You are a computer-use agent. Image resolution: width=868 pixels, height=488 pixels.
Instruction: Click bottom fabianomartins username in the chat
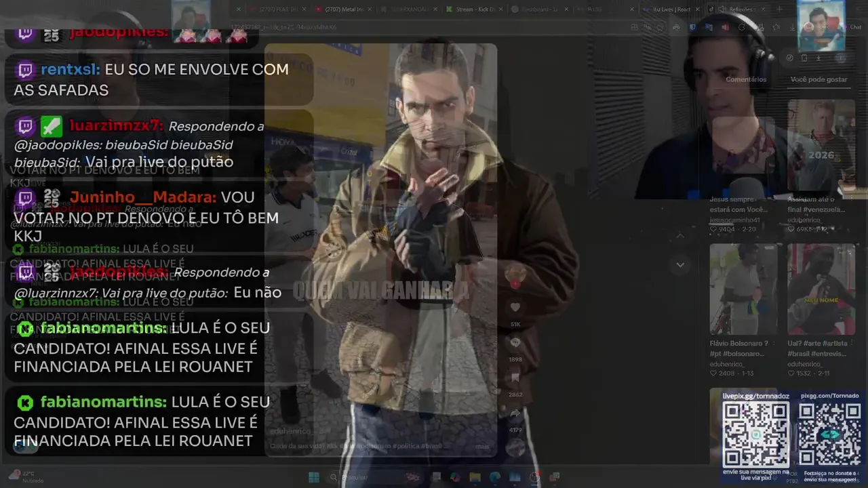tap(102, 403)
